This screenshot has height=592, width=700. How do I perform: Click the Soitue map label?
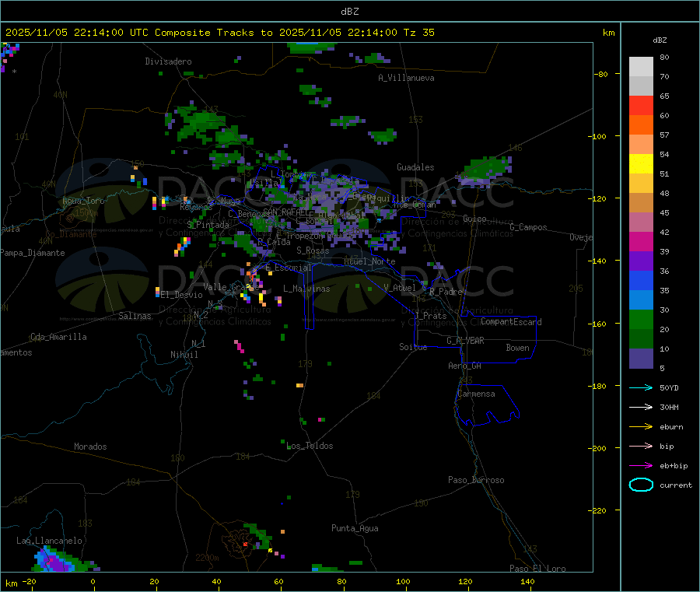[413, 347]
